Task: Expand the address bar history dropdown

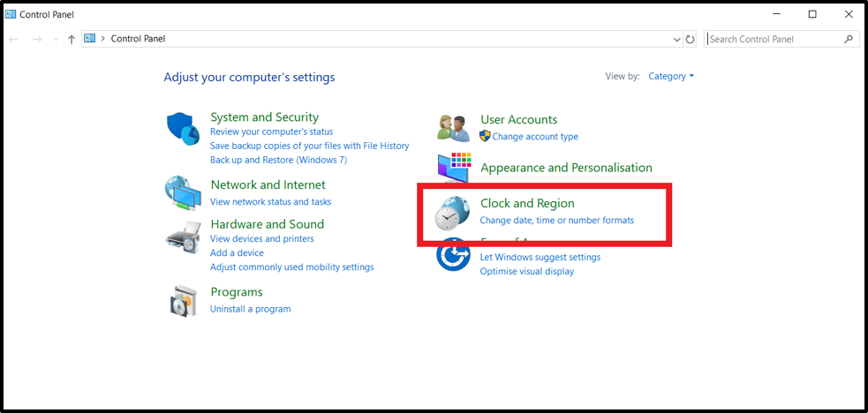Action: (676, 39)
